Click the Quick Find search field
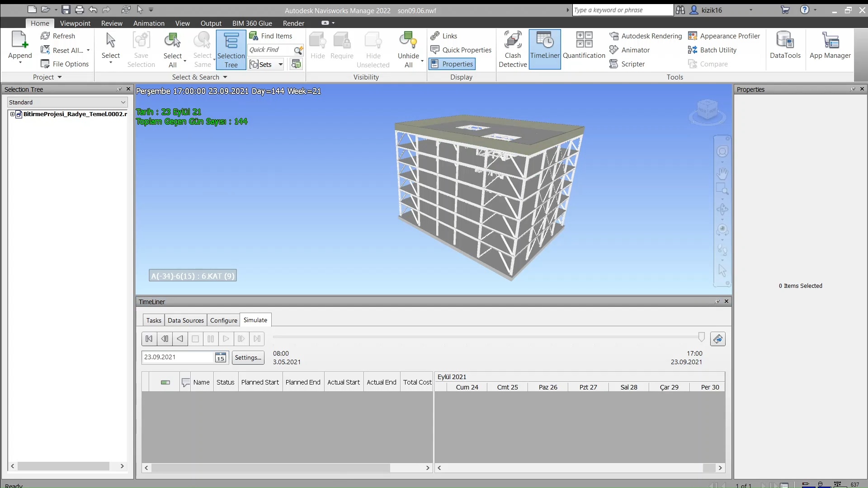The width and height of the screenshot is (868, 488). (270, 50)
